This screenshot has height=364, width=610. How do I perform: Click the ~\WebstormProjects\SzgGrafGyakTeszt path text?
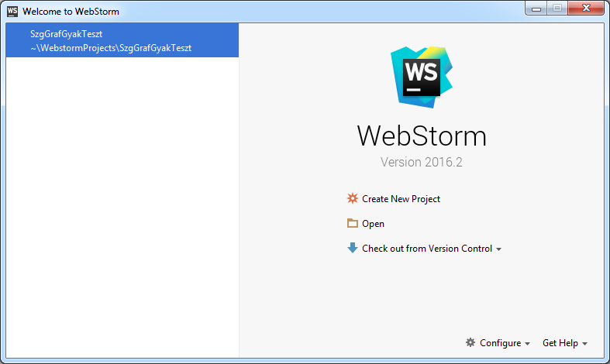tap(111, 48)
